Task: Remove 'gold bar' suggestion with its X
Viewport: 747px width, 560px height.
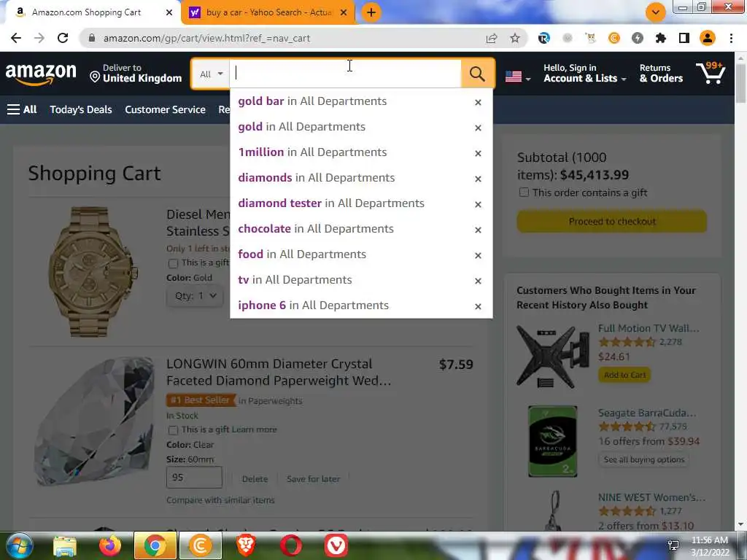Action: pyautogui.click(x=478, y=102)
